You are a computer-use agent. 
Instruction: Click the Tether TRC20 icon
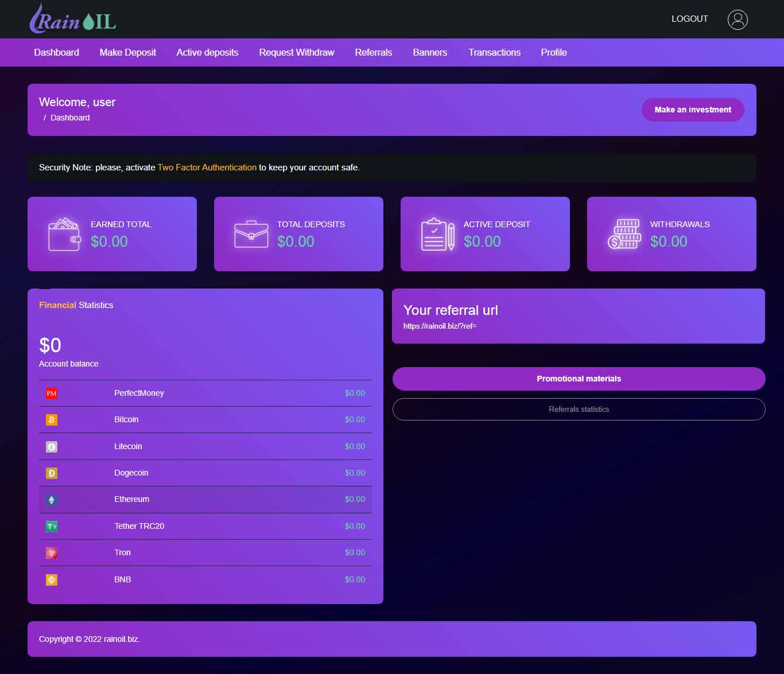[x=52, y=527]
